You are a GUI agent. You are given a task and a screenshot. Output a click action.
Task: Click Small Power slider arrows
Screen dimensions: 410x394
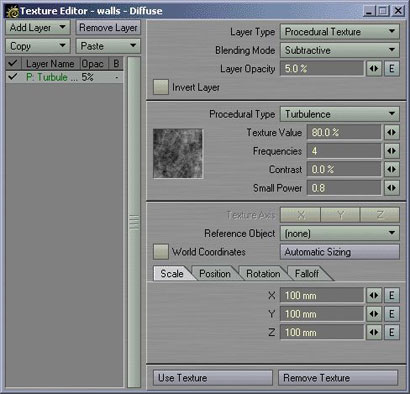(392, 188)
